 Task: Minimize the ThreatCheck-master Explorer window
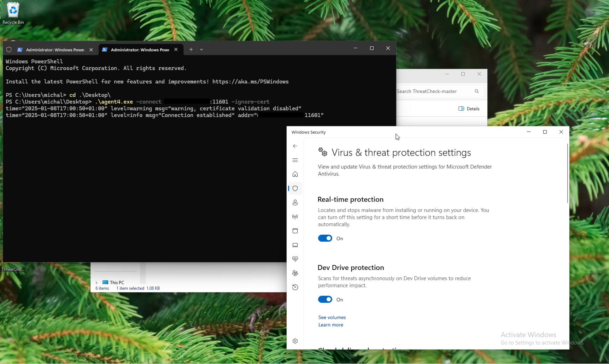click(x=447, y=74)
